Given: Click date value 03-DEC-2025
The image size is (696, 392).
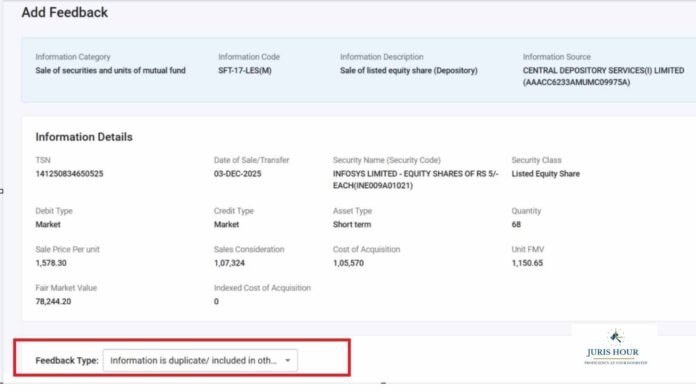Looking at the screenshot, I should [237, 174].
